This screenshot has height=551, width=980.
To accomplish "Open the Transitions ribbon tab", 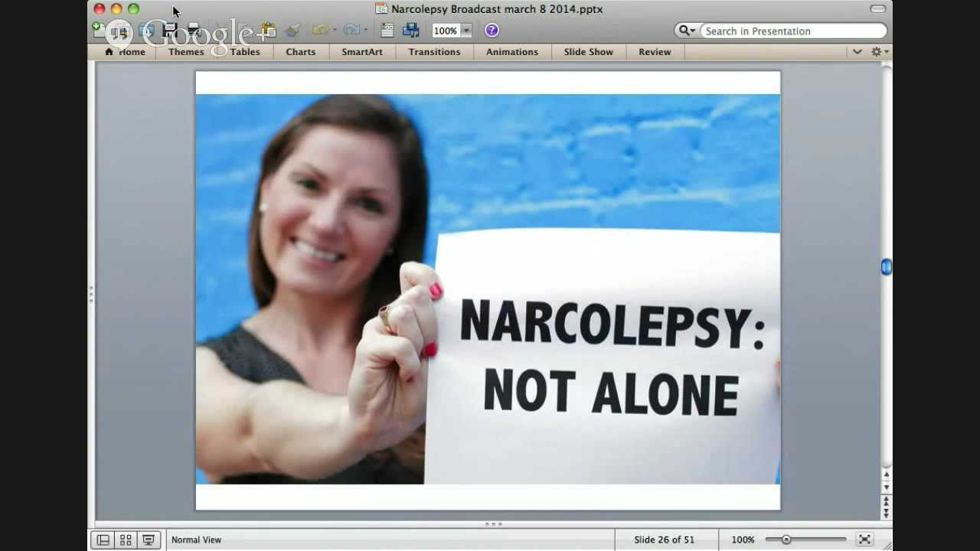I will coord(434,52).
